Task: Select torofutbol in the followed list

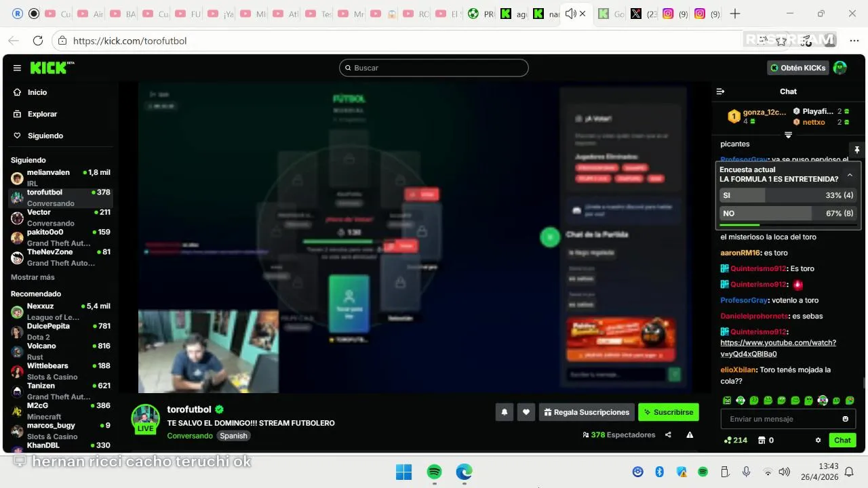Action: coord(60,197)
